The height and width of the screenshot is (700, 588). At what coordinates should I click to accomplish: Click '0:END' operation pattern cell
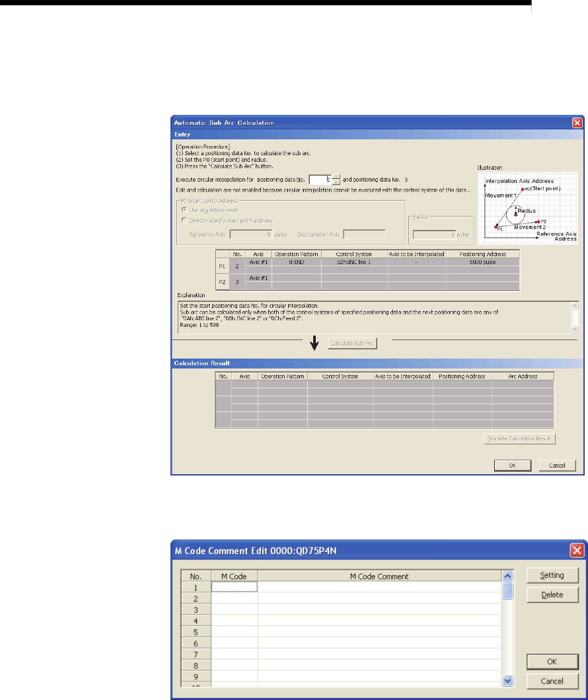(x=297, y=263)
